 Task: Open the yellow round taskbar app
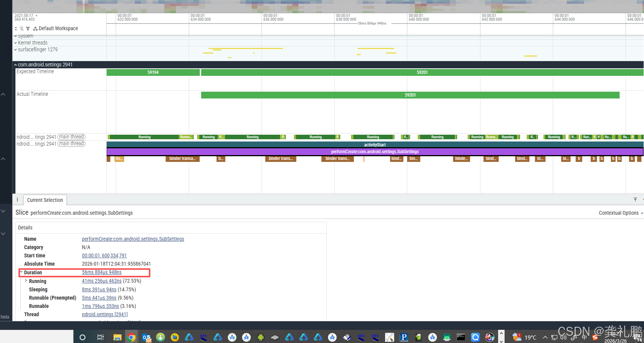[x=175, y=337]
